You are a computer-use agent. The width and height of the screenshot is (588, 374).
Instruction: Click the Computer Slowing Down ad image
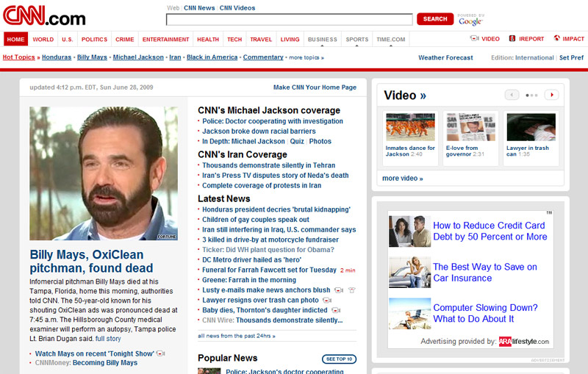[410, 313]
